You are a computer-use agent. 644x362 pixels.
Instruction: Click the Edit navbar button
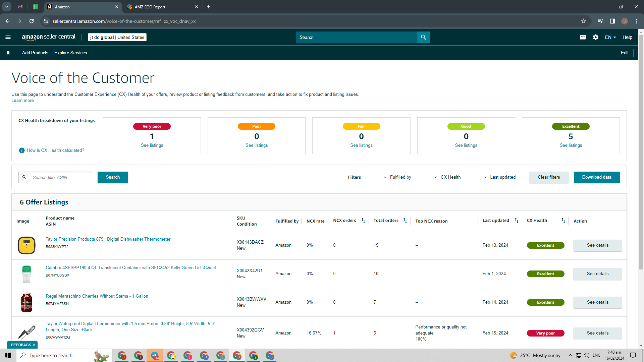(625, 53)
